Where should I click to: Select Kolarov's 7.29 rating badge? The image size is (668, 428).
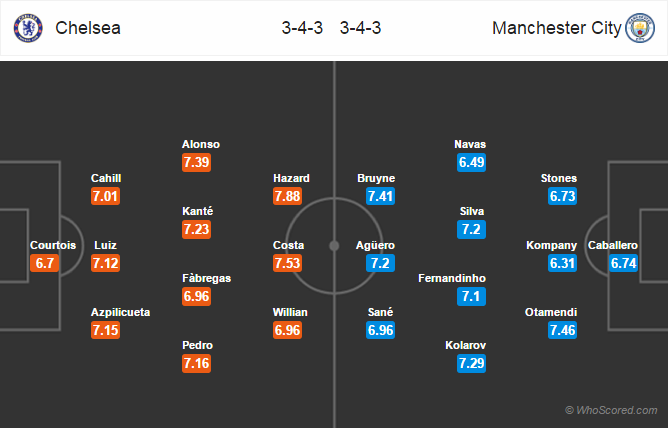(x=471, y=363)
